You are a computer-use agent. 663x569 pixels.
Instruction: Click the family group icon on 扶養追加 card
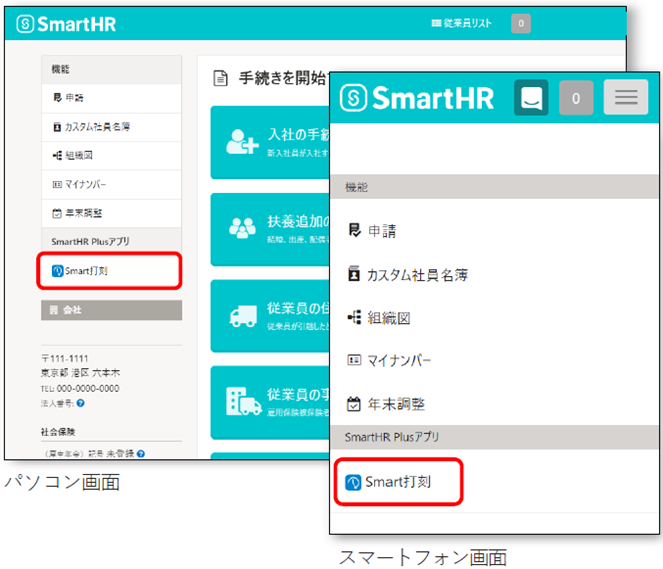[x=242, y=228]
